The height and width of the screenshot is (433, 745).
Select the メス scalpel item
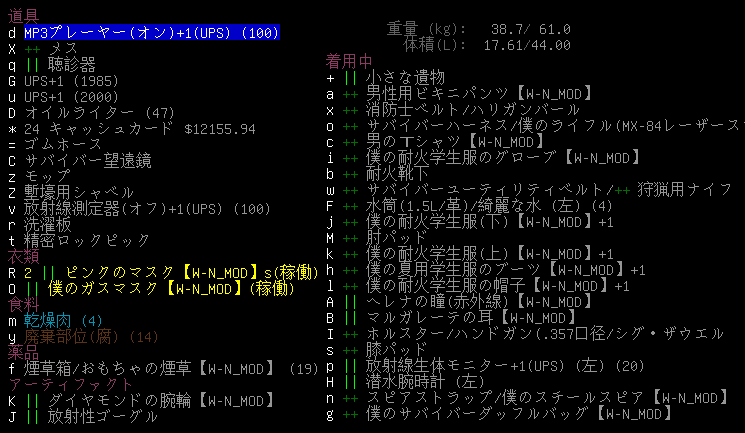(x=63, y=48)
